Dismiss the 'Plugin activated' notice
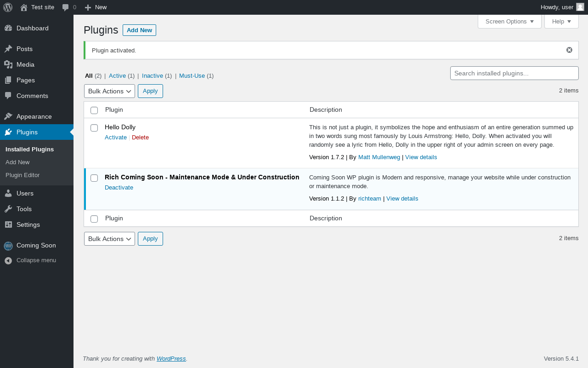 (569, 50)
